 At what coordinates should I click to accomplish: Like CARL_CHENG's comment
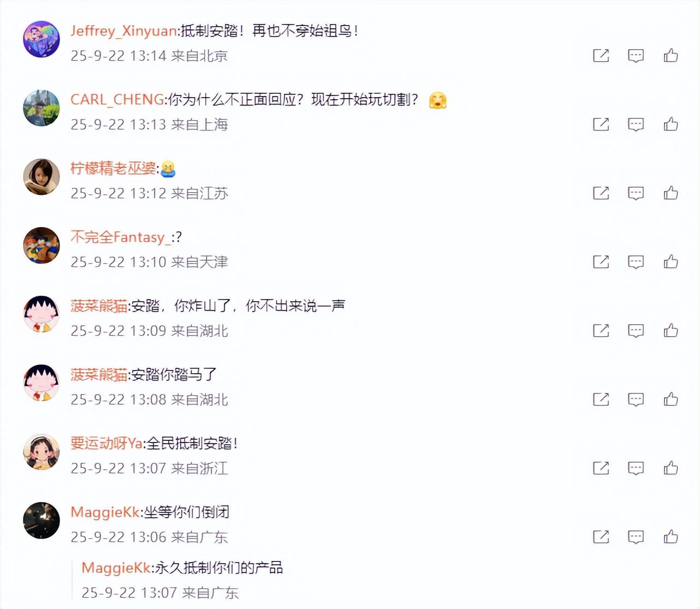coord(671,124)
